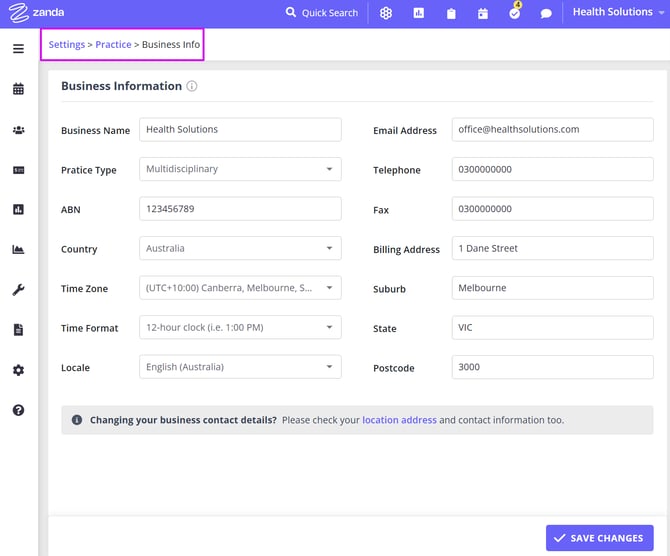The width and height of the screenshot is (670, 556).
Task: Open the calendar icon in the left sidebar
Action: [x=18, y=89]
